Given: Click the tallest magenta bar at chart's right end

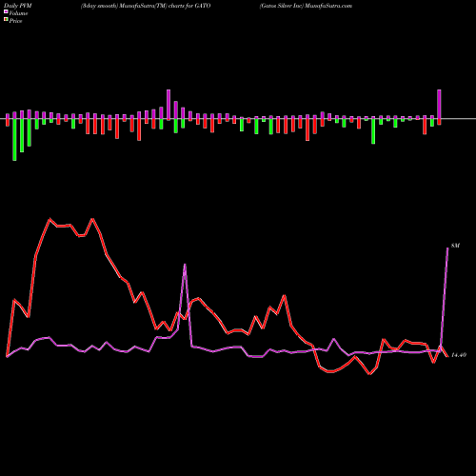Looking at the screenshot, I should (439, 105).
